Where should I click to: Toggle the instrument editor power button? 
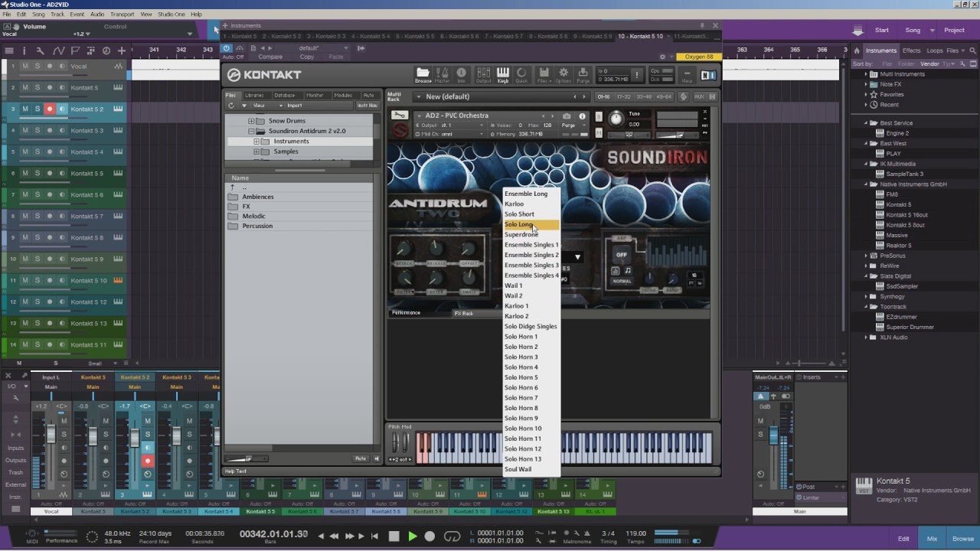pos(227,48)
